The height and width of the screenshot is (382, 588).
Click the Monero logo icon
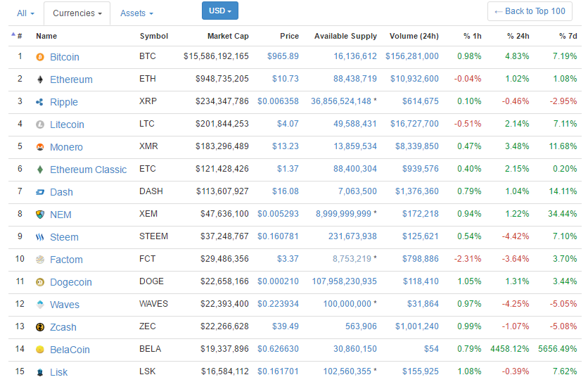(x=40, y=147)
